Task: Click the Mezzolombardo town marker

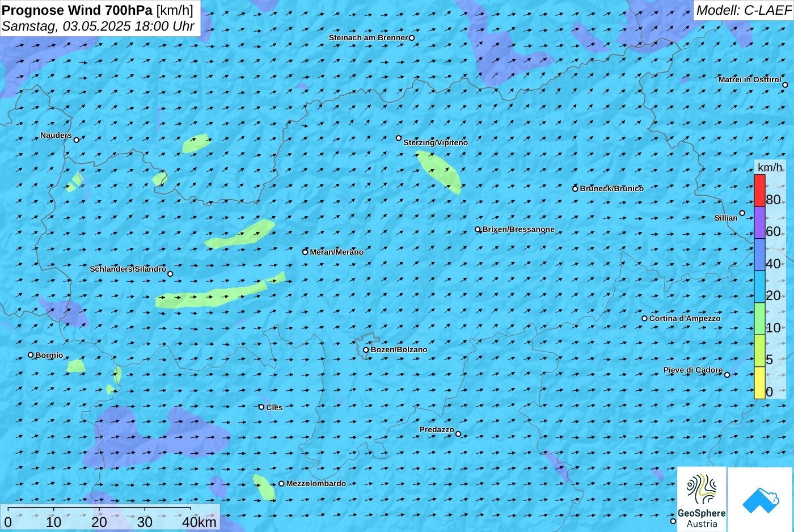Action: pos(281,484)
